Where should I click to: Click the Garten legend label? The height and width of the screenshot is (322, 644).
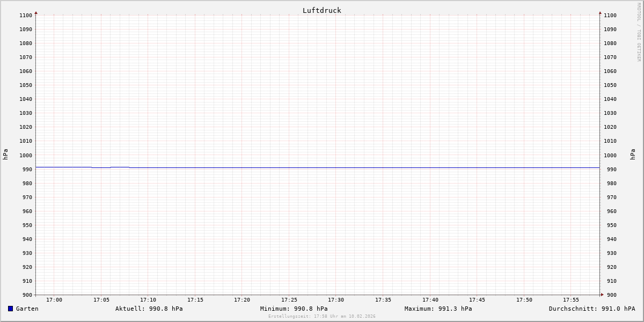[x=27, y=309]
